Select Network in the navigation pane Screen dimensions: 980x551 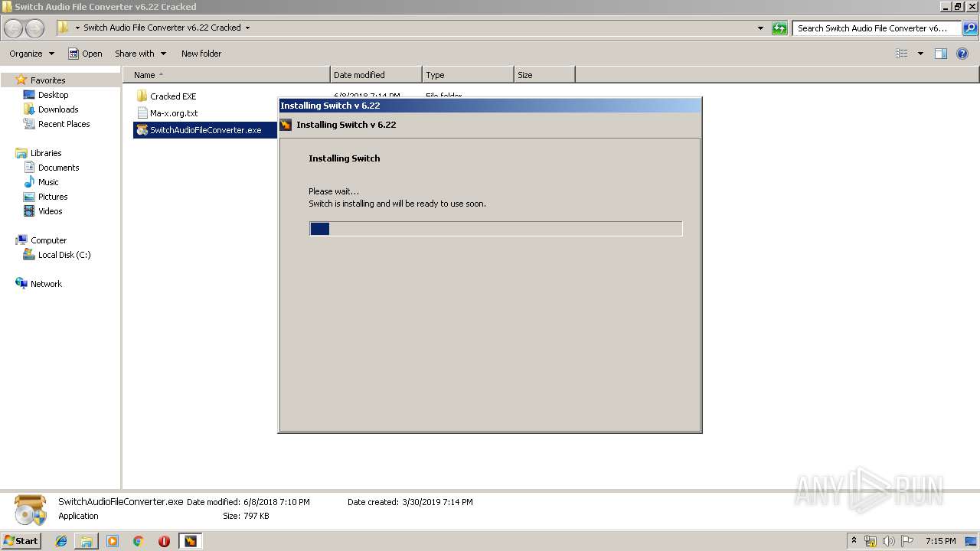point(46,284)
